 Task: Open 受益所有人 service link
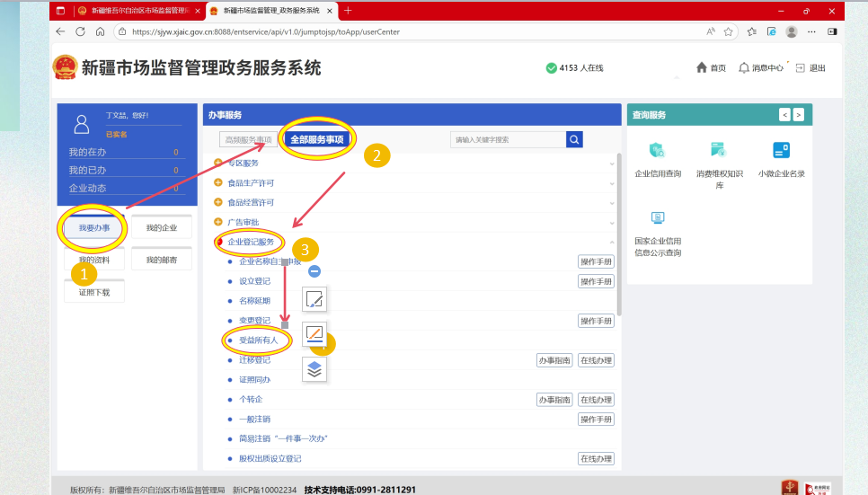click(258, 340)
